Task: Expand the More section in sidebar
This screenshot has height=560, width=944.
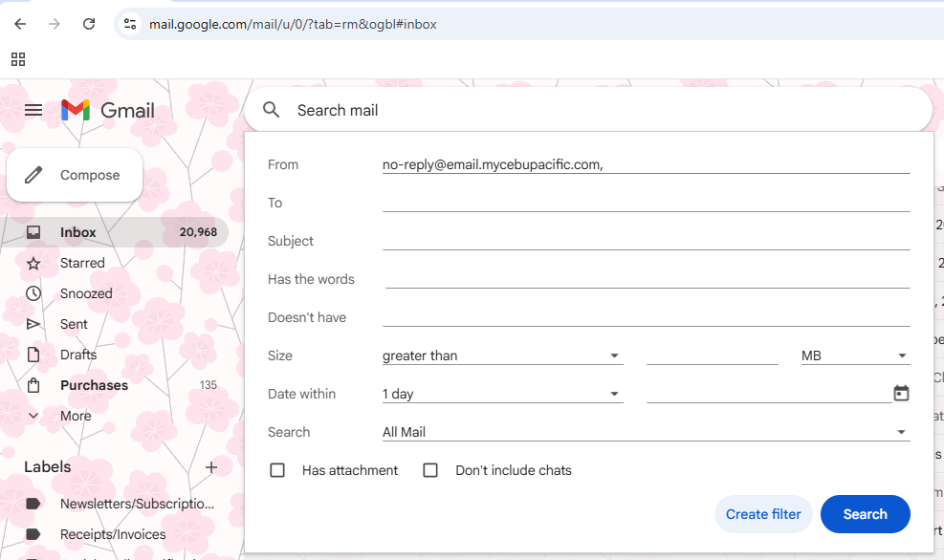Action: (x=76, y=416)
